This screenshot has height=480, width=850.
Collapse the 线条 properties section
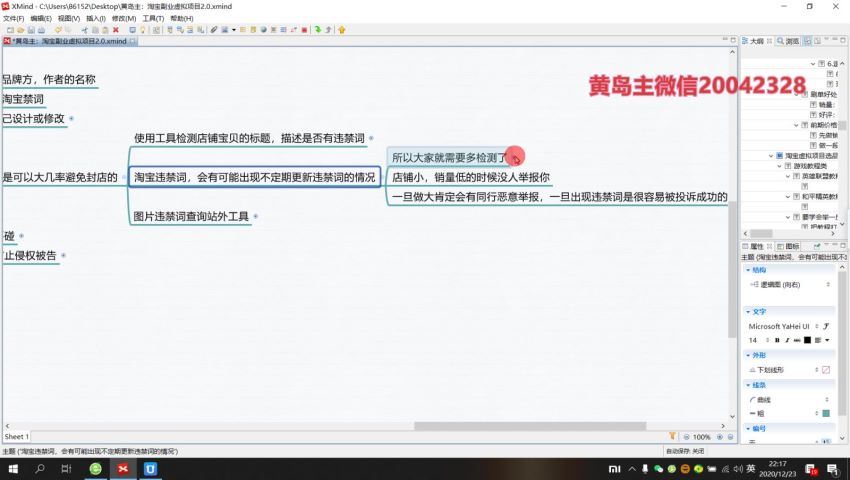(748, 385)
